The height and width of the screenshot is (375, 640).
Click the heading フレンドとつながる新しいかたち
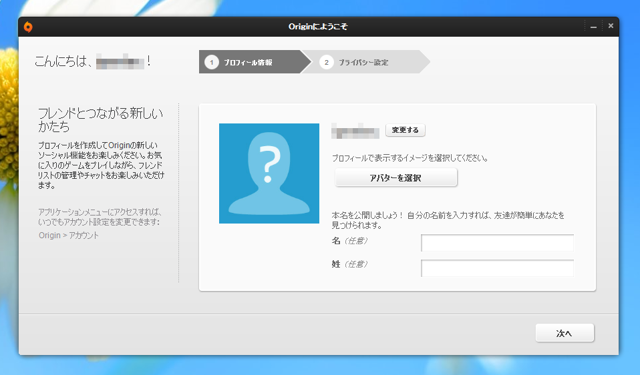pyautogui.click(x=100, y=120)
